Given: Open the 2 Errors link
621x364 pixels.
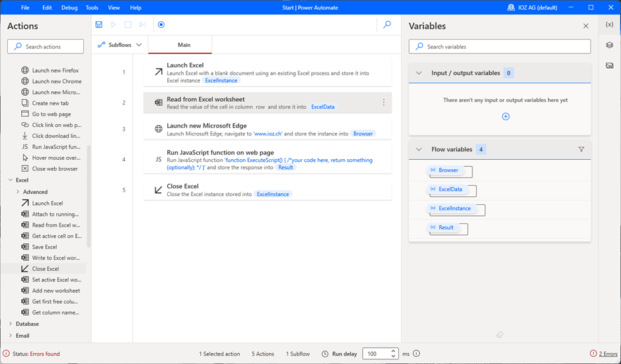Looking at the screenshot, I should 608,353.
